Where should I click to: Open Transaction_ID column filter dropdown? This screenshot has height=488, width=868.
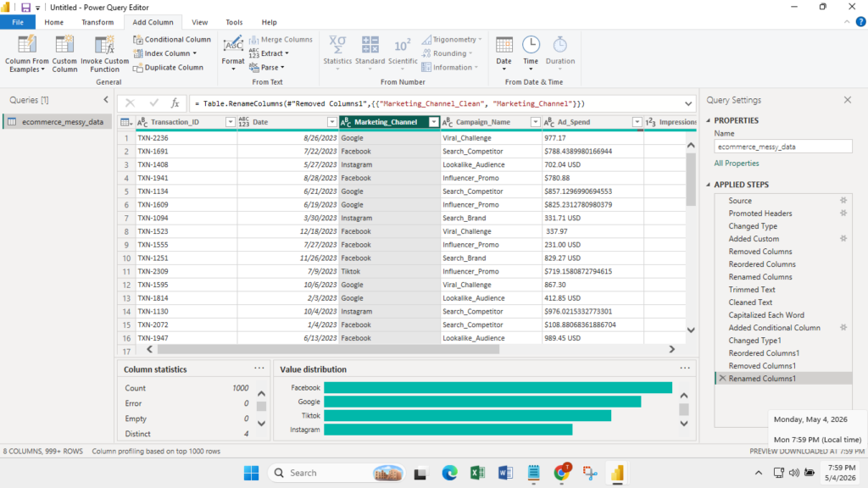coord(231,122)
